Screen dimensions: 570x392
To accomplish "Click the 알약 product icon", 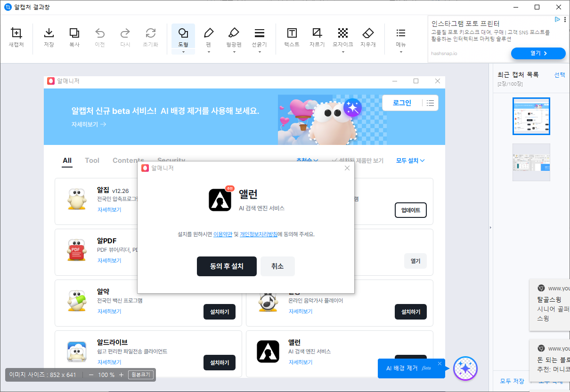I will click(76, 301).
